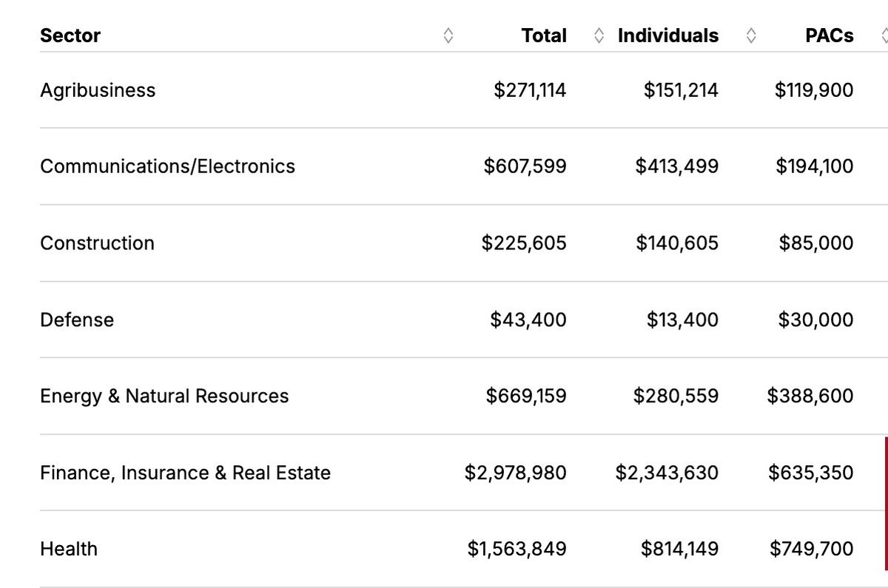Screen dimensions: 888x588
Task: Click sort arrows between Total and Individuals headers
Action: (x=599, y=36)
